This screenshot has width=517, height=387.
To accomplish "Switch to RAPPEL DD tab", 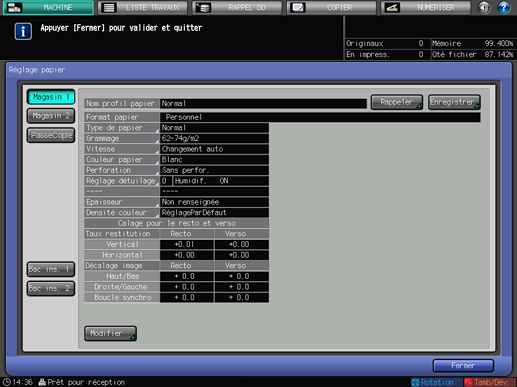I will [237, 7].
